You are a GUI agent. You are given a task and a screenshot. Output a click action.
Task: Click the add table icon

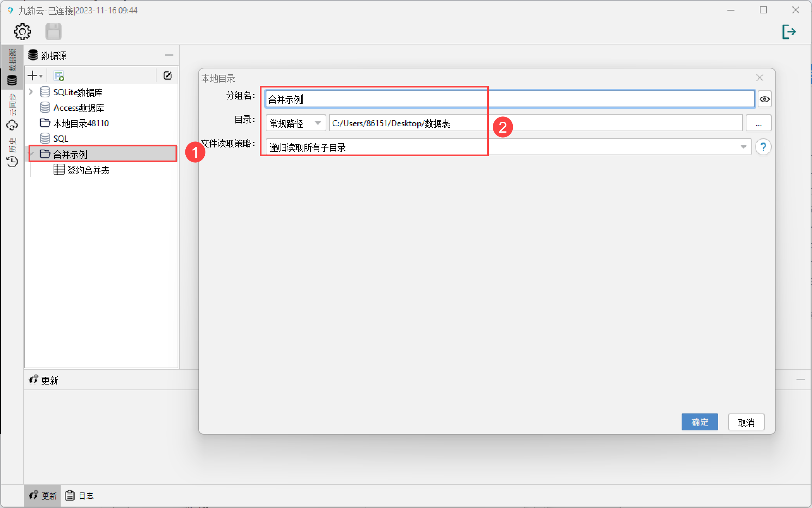click(59, 75)
